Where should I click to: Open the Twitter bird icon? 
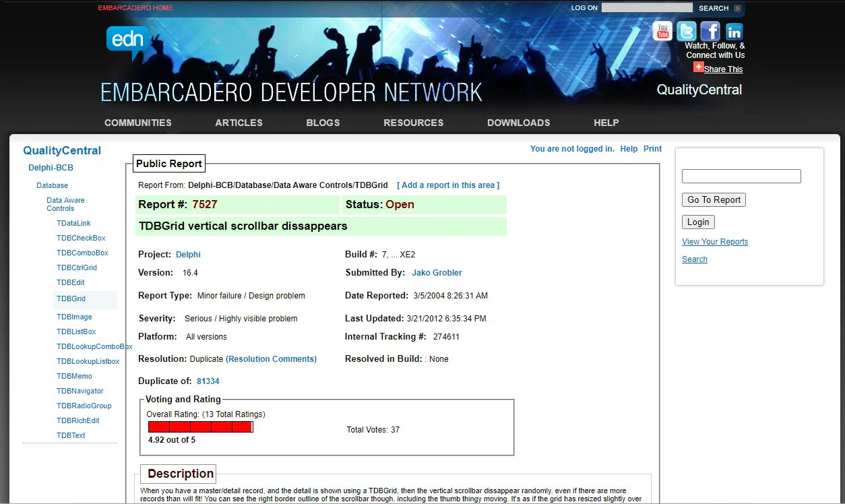(x=686, y=31)
